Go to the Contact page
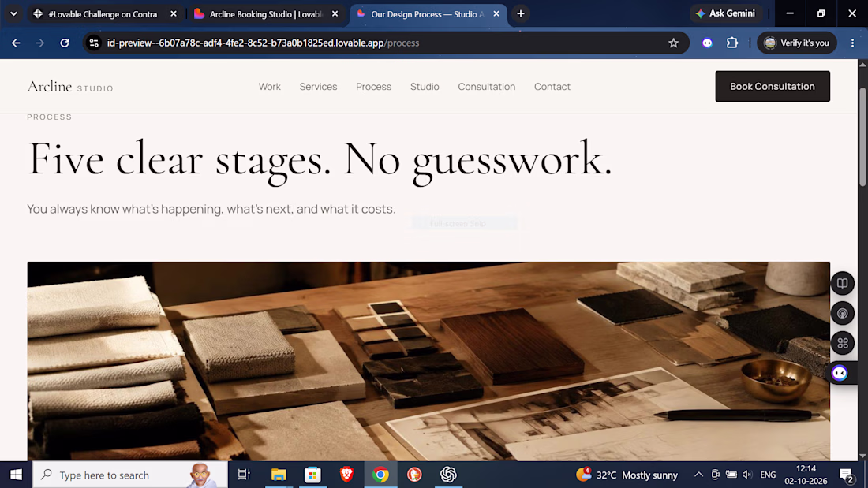The height and width of the screenshot is (488, 868). [x=552, y=86]
